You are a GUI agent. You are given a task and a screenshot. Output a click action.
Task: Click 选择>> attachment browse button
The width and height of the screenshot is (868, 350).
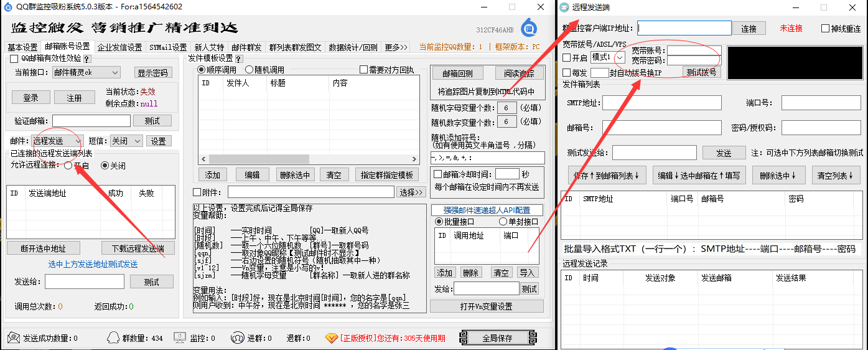click(411, 192)
